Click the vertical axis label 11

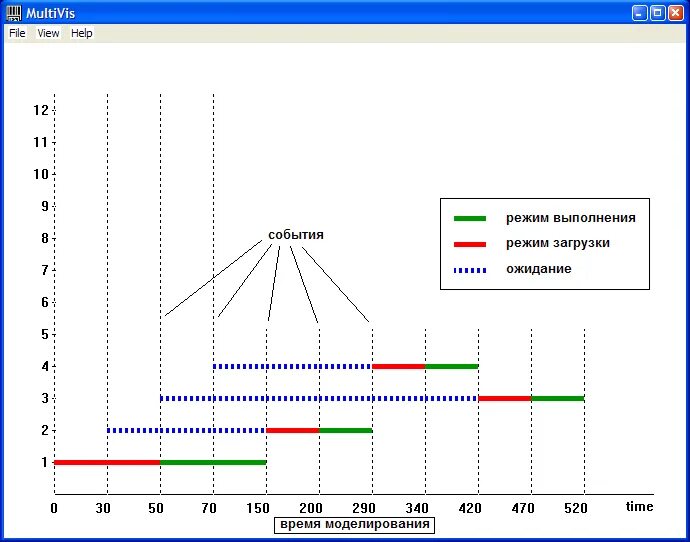pos(41,142)
